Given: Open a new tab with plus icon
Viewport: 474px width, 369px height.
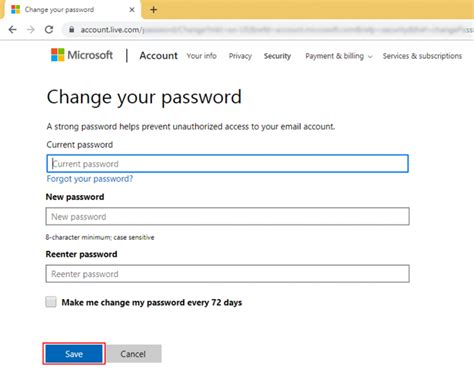Looking at the screenshot, I should (153, 10).
